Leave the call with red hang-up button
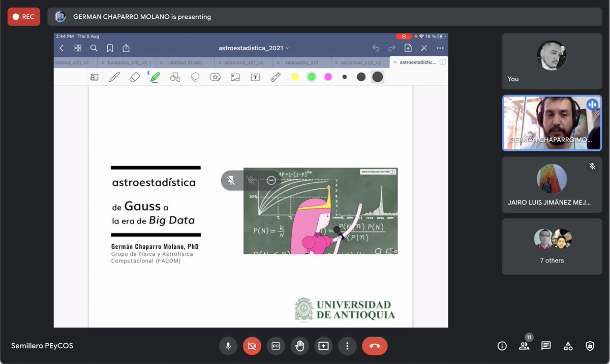The image size is (610, 364). tap(375, 346)
